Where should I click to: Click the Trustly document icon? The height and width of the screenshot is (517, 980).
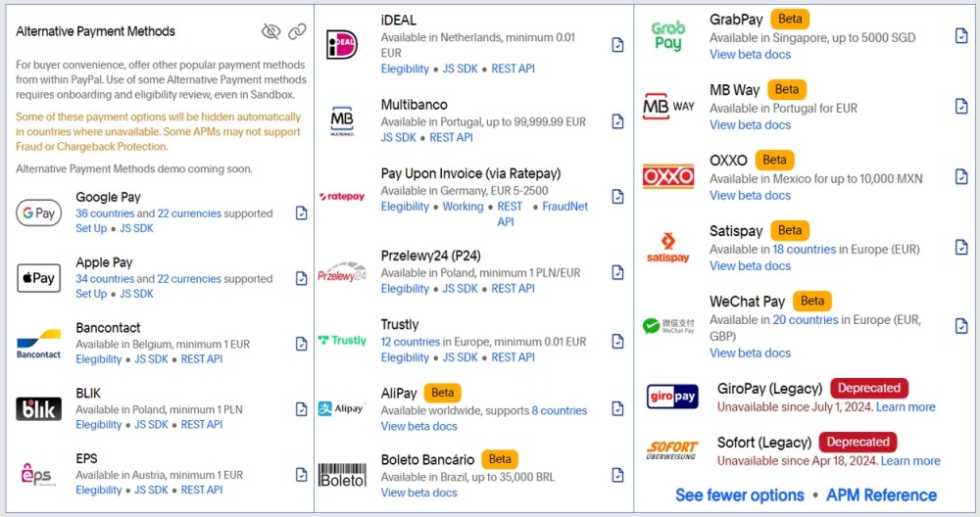click(617, 341)
